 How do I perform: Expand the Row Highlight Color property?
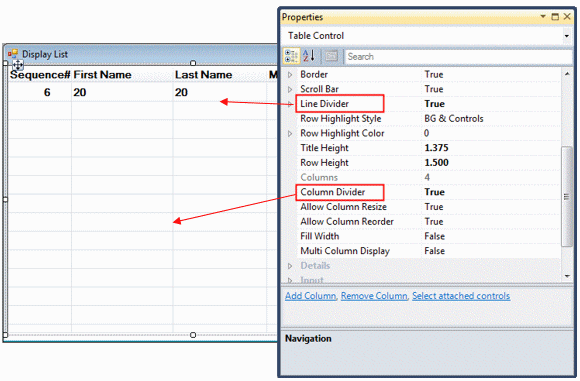click(290, 134)
